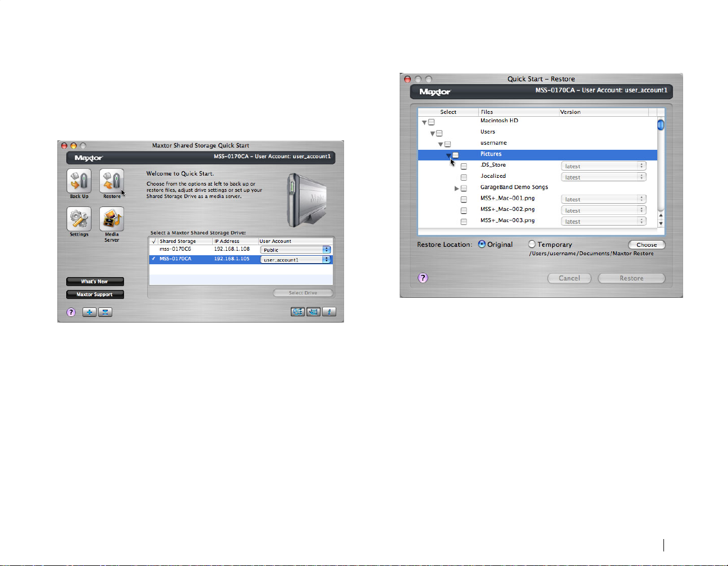The image size is (728, 566).
Task: Open version dropdown for MSS+_Mac-002.png
Action: tap(604, 210)
